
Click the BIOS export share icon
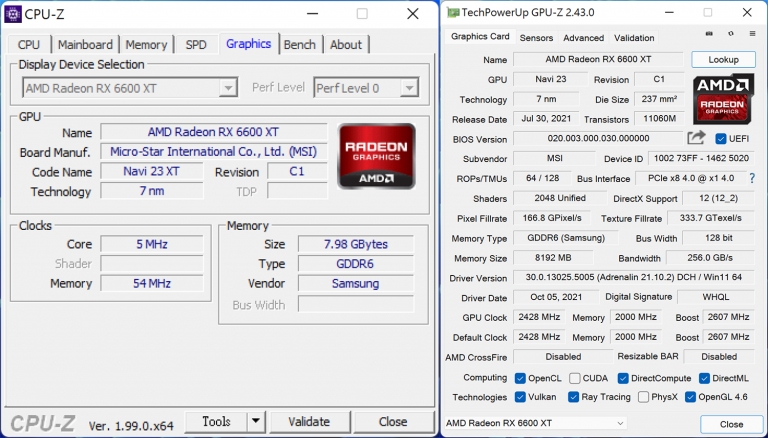696,138
